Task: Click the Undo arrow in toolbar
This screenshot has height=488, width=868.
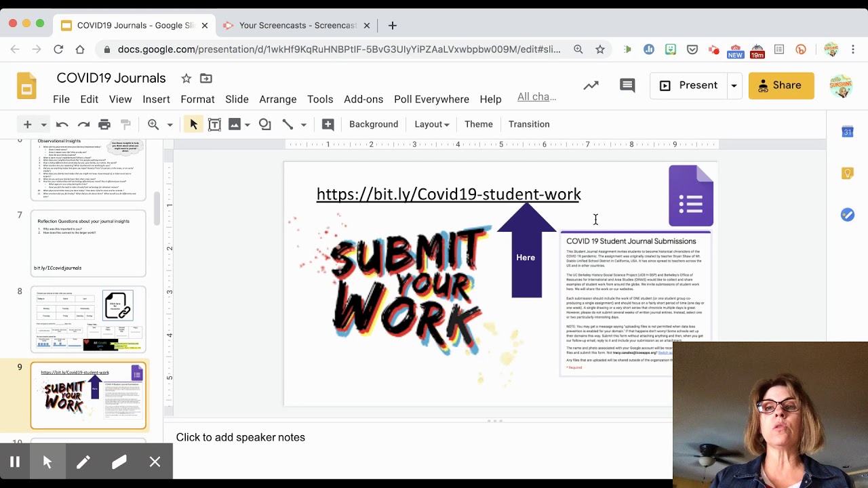Action: point(62,124)
